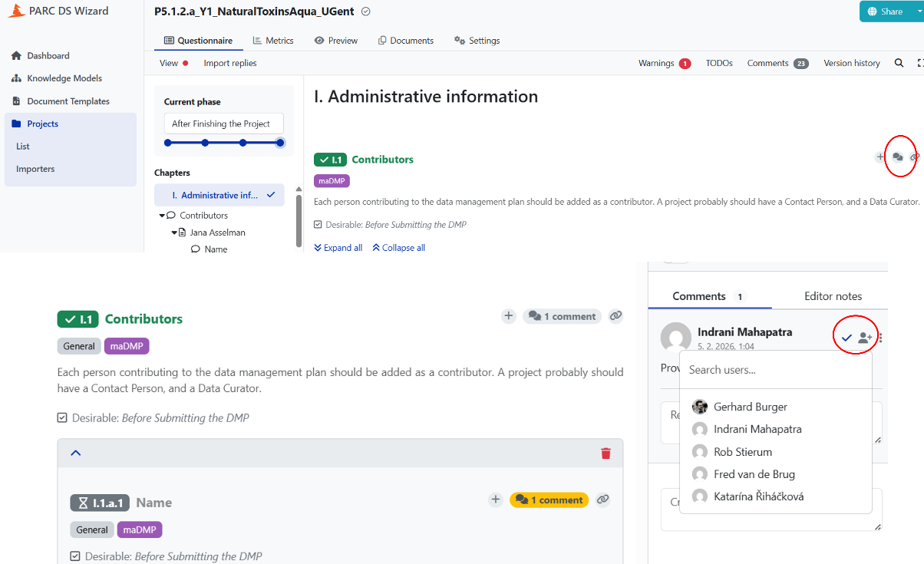Click the last dot on phase slider
Image resolution: width=924 pixels, height=564 pixels.
coord(280,143)
